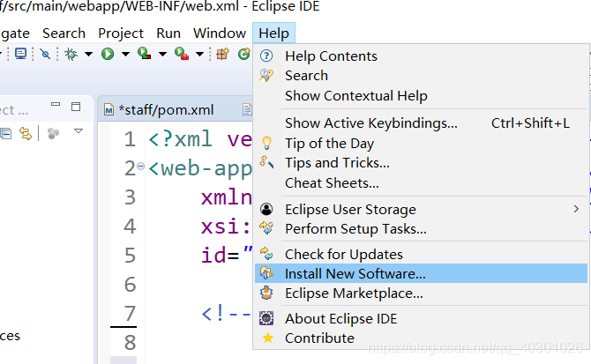Click the Skip All Breakpoints toolbar icon

click(x=45, y=55)
